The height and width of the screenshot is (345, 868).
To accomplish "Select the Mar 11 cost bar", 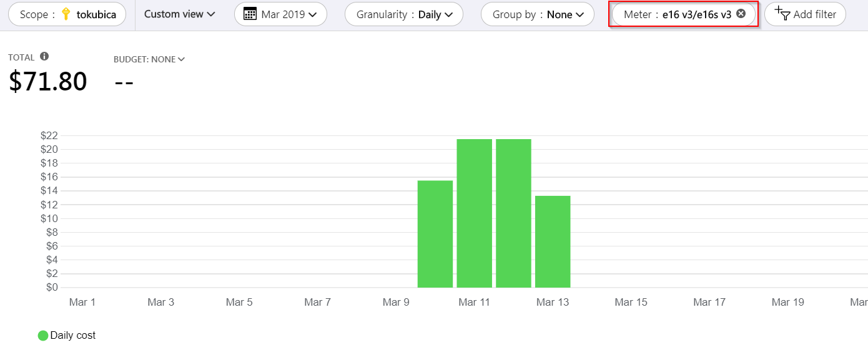I will coord(475,213).
